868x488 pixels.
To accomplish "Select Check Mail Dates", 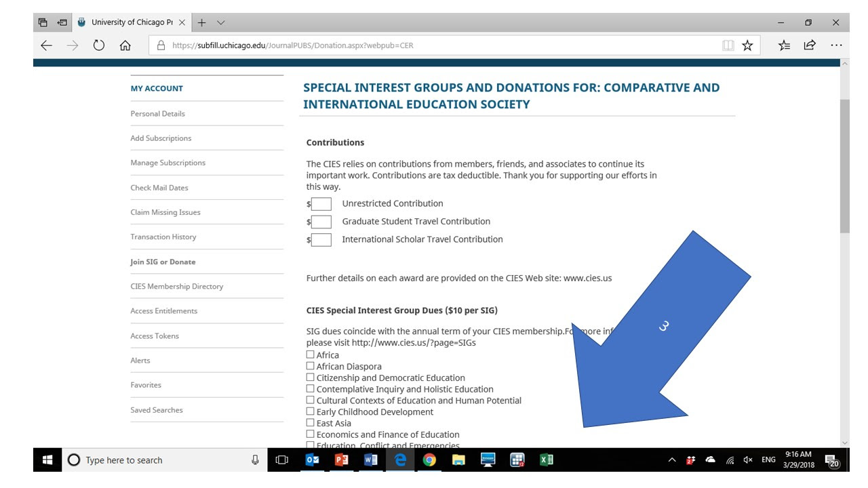I will [159, 188].
